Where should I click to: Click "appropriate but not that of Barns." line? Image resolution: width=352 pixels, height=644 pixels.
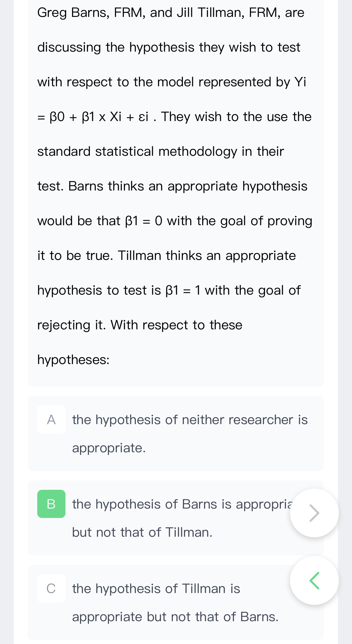click(175, 617)
